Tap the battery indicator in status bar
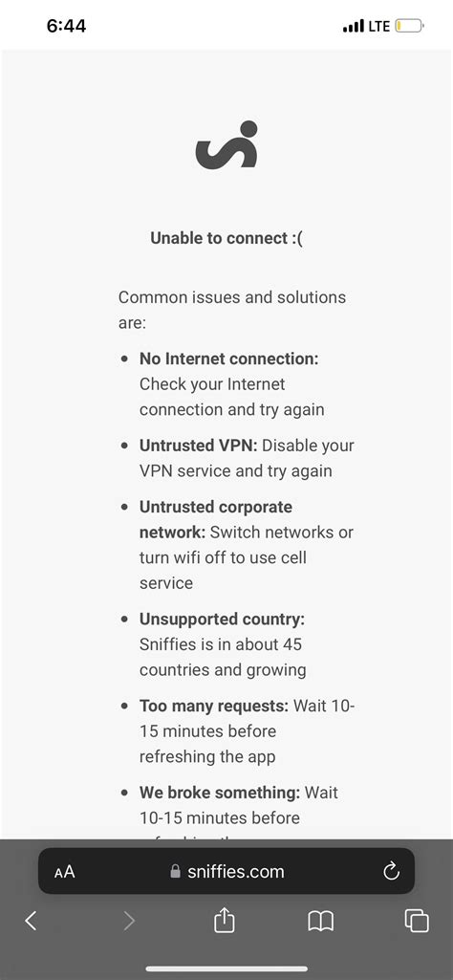The image size is (453, 980). click(x=410, y=26)
